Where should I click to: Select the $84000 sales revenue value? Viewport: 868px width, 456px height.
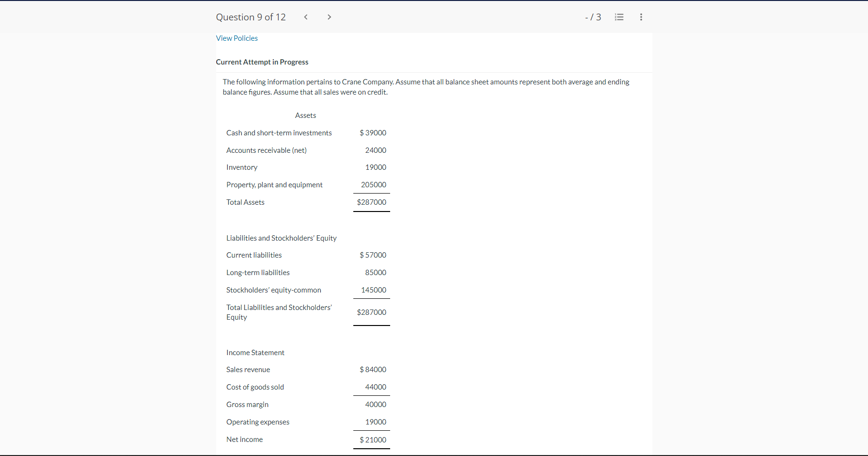pos(373,370)
